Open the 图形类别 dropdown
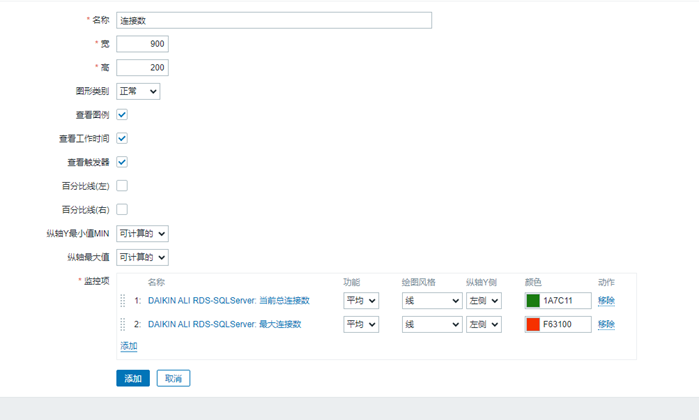699x420 pixels. 138,91
